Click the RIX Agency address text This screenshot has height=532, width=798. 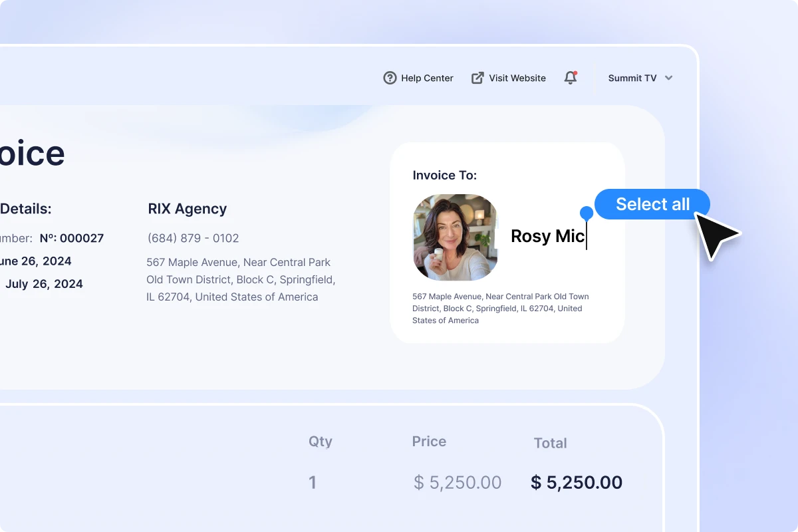point(241,280)
